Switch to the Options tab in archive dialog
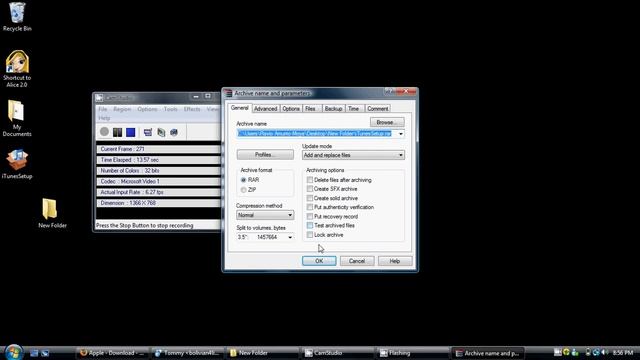This screenshot has width=640, height=360. (291, 109)
